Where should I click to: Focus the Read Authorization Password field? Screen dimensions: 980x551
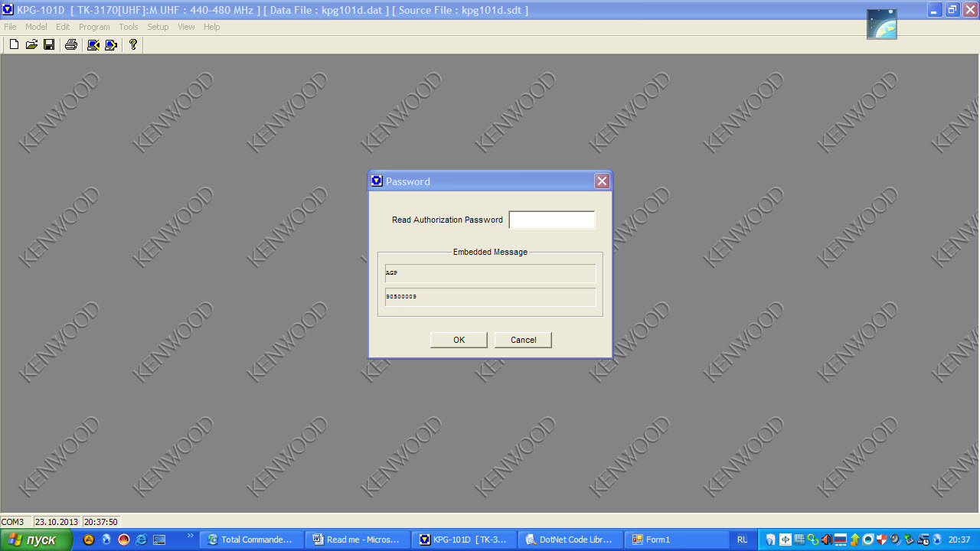click(552, 220)
